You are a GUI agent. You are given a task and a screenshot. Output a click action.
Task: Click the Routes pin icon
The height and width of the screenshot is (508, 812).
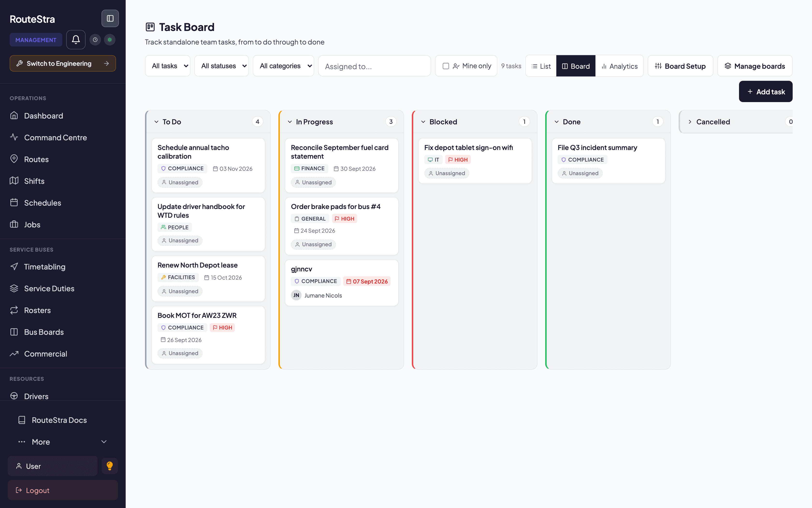pyautogui.click(x=14, y=159)
